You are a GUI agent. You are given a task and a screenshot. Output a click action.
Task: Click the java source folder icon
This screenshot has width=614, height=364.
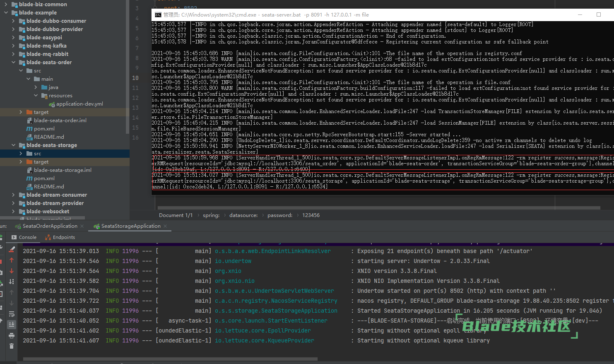pyautogui.click(x=44, y=87)
